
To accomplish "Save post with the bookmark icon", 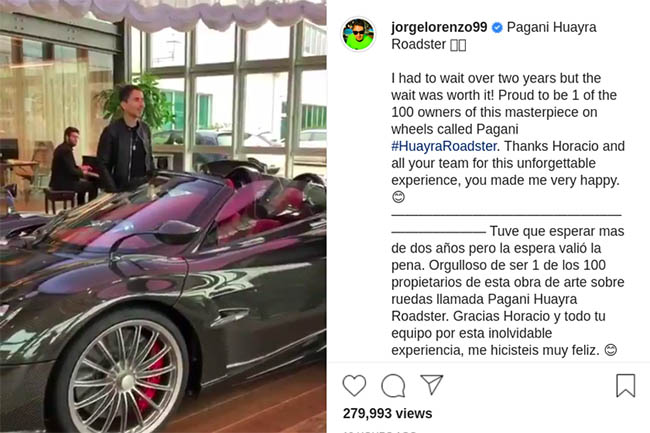I will click(x=625, y=385).
